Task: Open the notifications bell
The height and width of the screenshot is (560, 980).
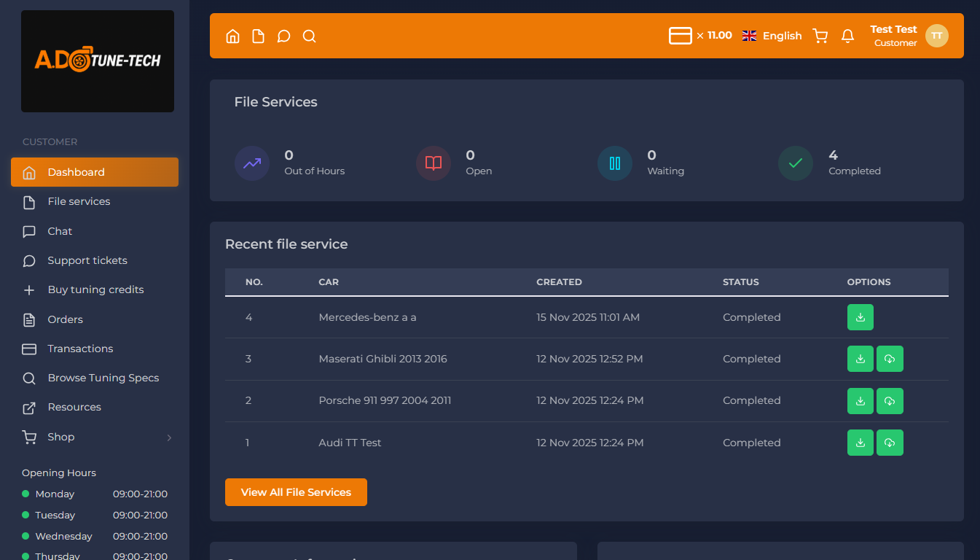Action: [x=847, y=36]
